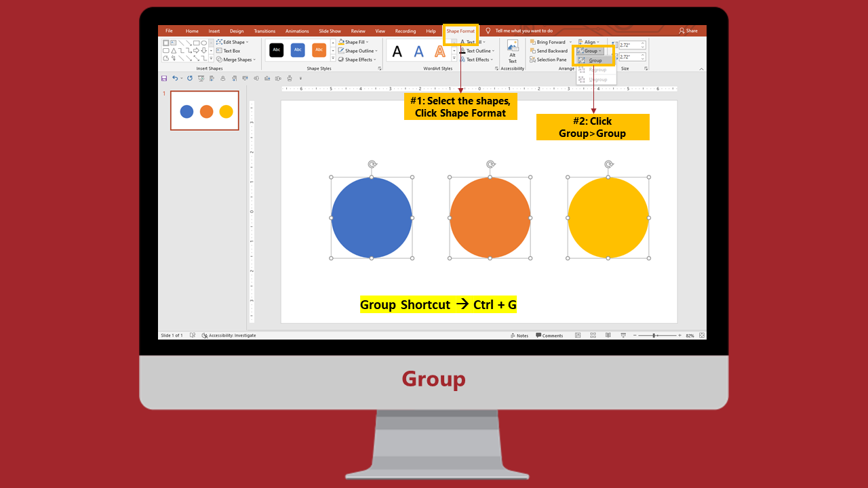Click the Fit slide to window icon

(x=701, y=335)
